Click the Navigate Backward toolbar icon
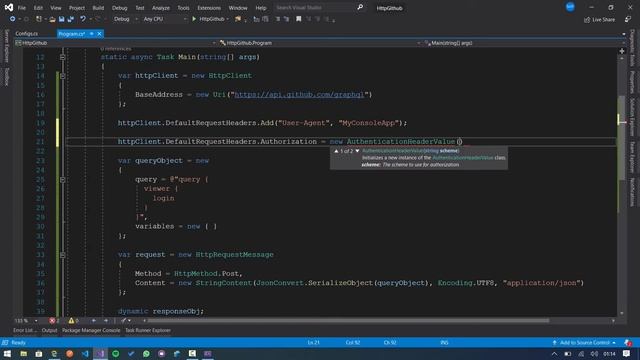 pos(13,19)
